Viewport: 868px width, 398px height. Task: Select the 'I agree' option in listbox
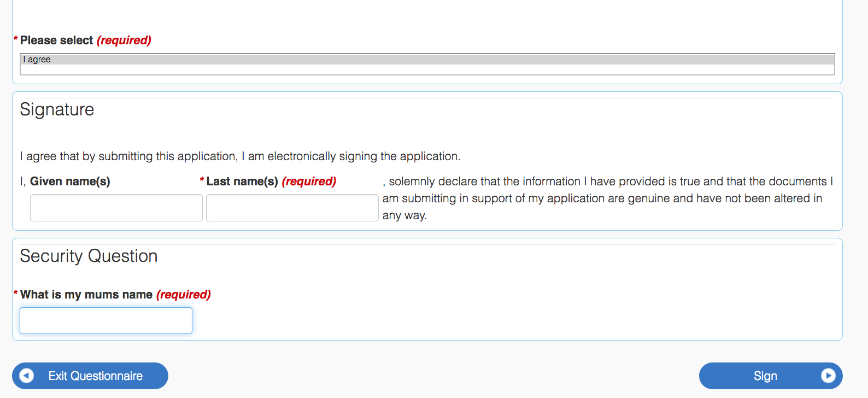click(x=427, y=60)
